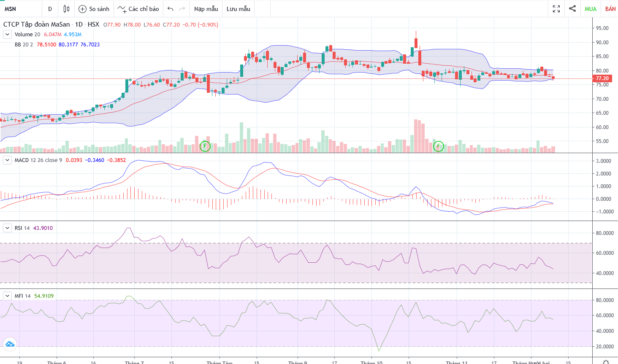The height and width of the screenshot is (364, 618).
Task: Collapse the MFI 14 indicator legend
Action: click(x=7, y=296)
